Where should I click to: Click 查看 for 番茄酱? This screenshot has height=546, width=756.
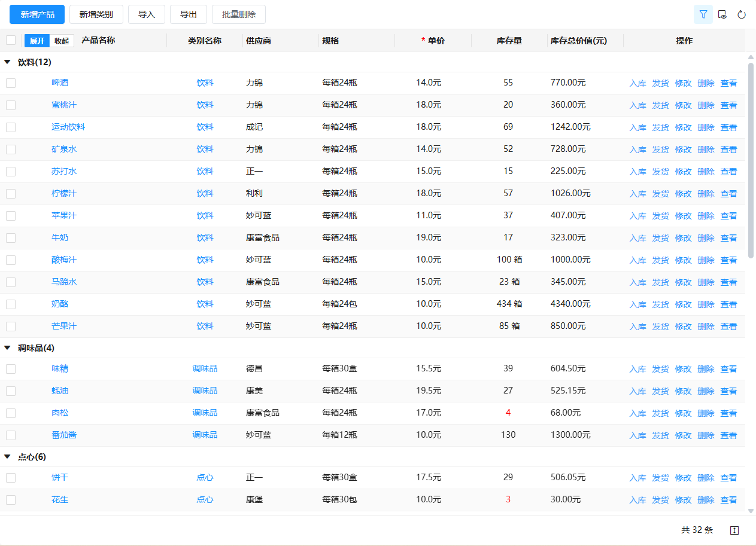tap(728, 435)
